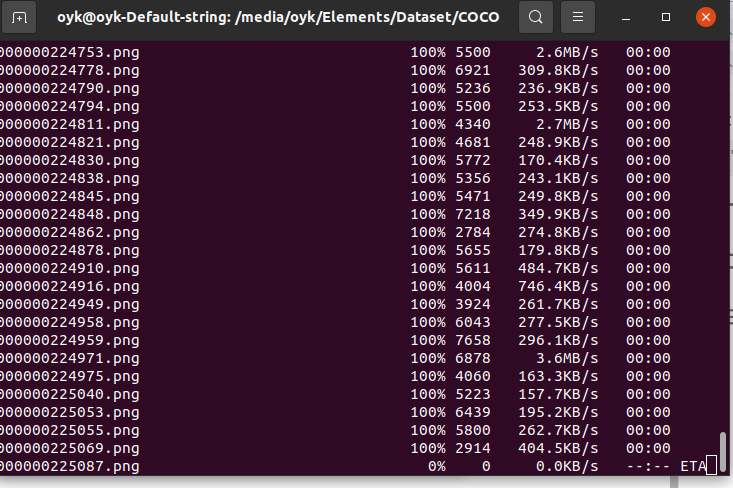Click the 2.6MB/s transfer speed
This screenshot has width=733, height=488.
tap(567, 52)
